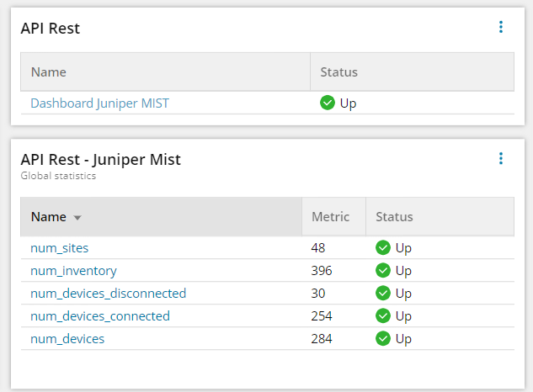Open the num_devices metric link

tap(67, 339)
